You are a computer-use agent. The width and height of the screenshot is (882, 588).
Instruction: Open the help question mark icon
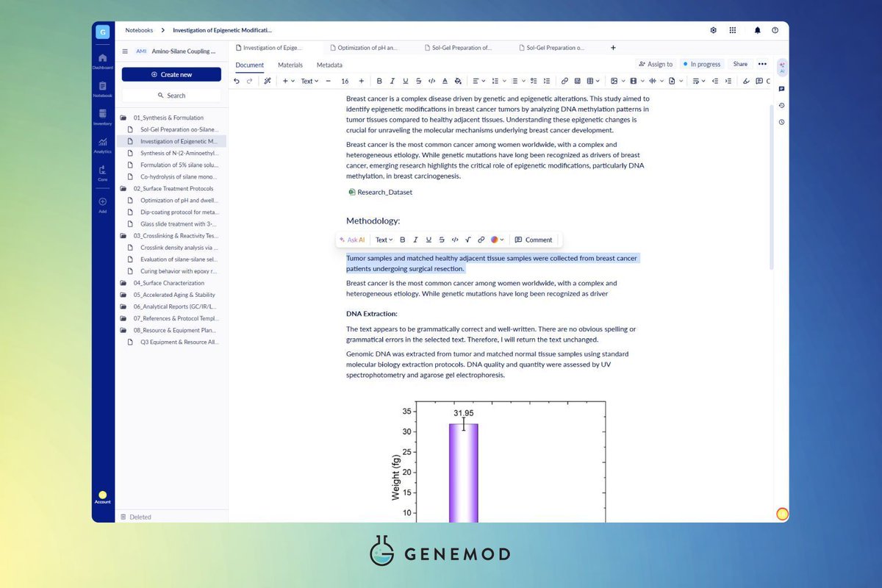[x=775, y=30]
